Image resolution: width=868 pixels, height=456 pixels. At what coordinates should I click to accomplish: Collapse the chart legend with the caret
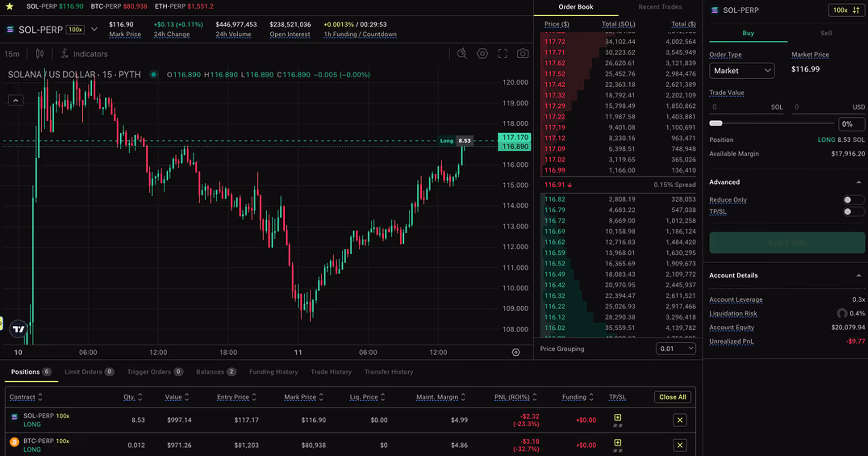click(x=16, y=100)
